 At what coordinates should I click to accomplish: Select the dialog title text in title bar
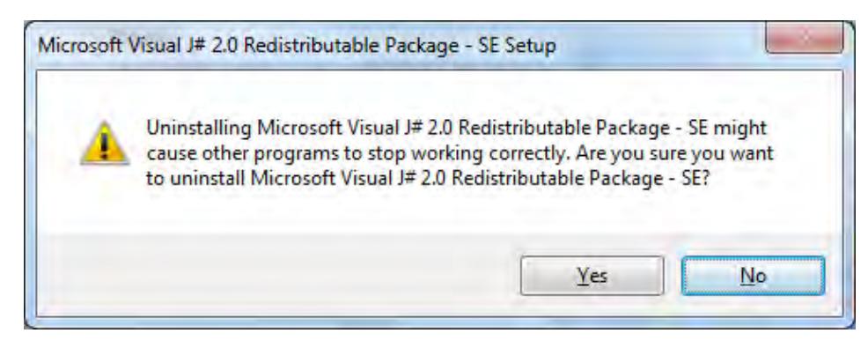296,46
